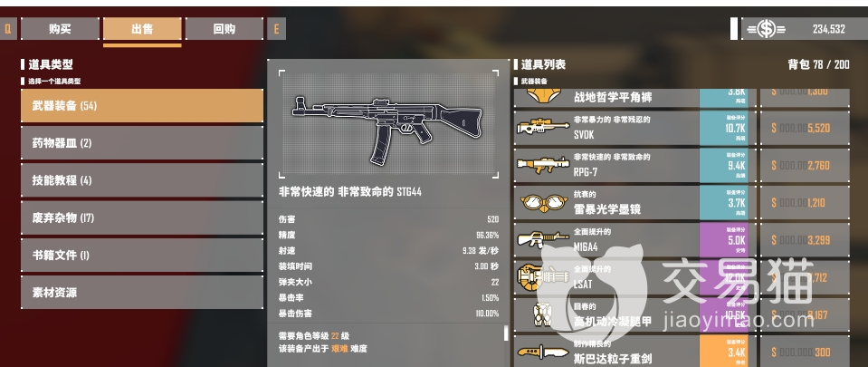868x367 pixels.
Task: Choose the 药物器皿 (2) category
Action: [x=142, y=143]
